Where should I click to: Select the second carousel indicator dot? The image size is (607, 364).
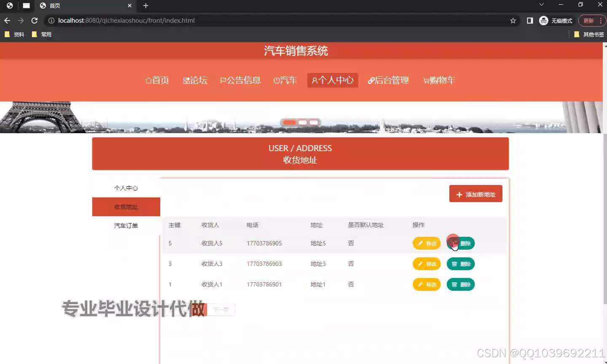pyautogui.click(x=303, y=123)
